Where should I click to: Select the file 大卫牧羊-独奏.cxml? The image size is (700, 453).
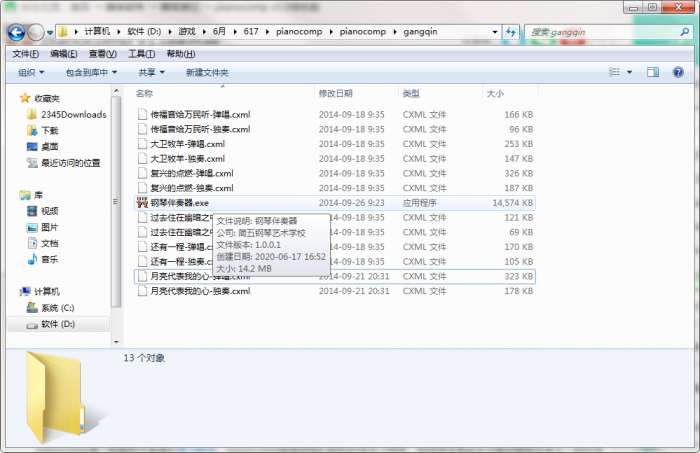coord(188,159)
